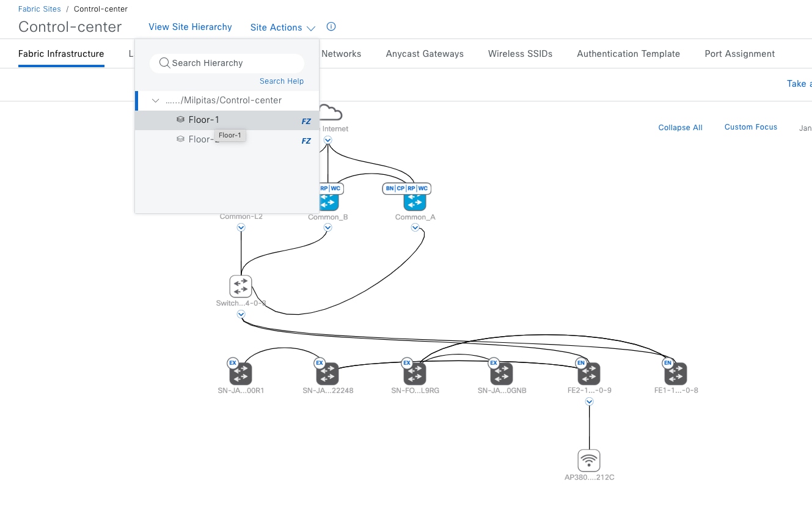Click inside the Search Hierarchy field
Viewport: 812px width, 506px height.
tap(226, 63)
